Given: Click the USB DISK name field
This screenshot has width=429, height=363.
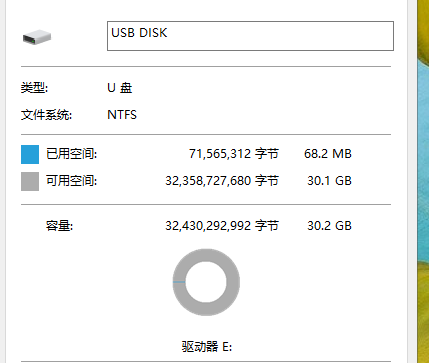Looking at the screenshot, I should click(x=250, y=36).
